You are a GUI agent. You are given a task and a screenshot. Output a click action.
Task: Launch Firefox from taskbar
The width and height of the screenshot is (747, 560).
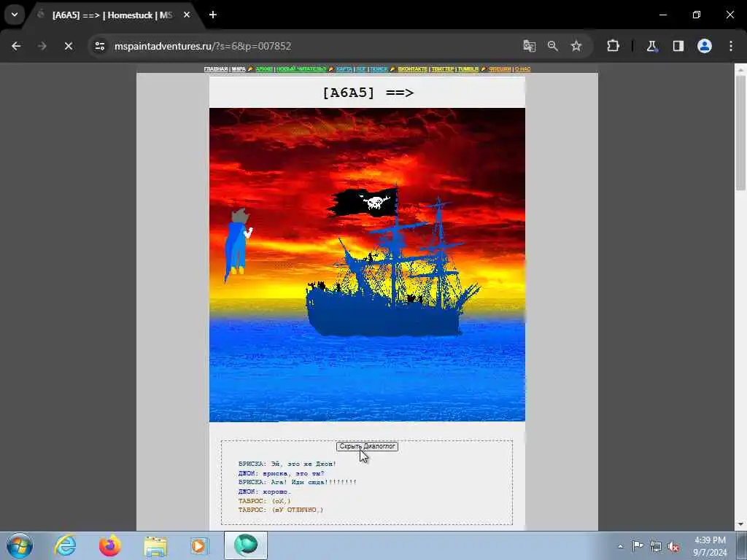110,545
